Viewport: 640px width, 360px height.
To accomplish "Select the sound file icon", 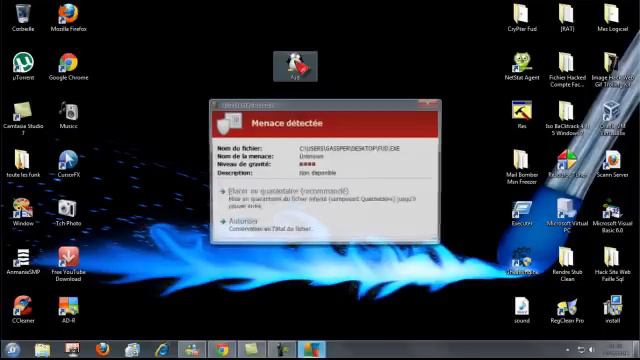I will click(522, 309).
